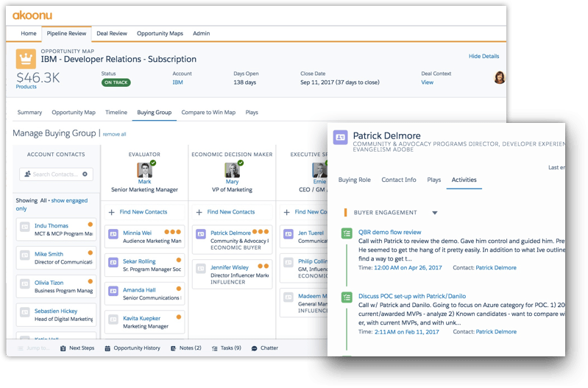
Task: Click Indu Thomas contact card icon
Action: (x=25, y=227)
